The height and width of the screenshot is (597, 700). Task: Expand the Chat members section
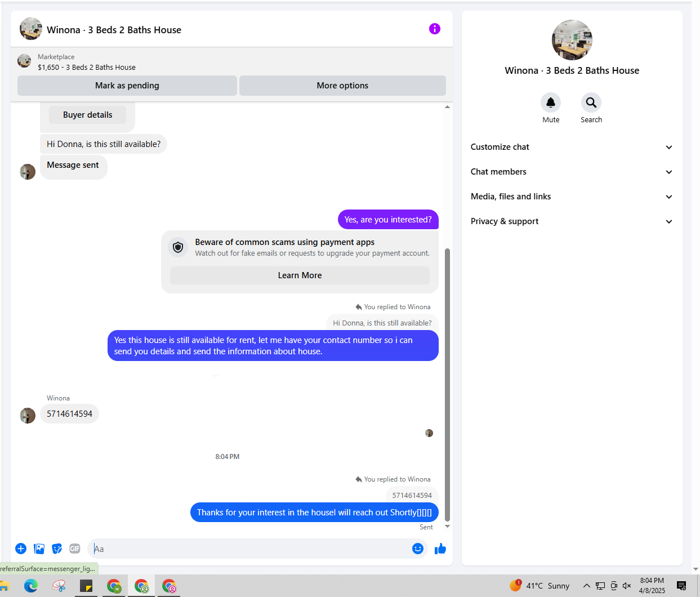(572, 172)
